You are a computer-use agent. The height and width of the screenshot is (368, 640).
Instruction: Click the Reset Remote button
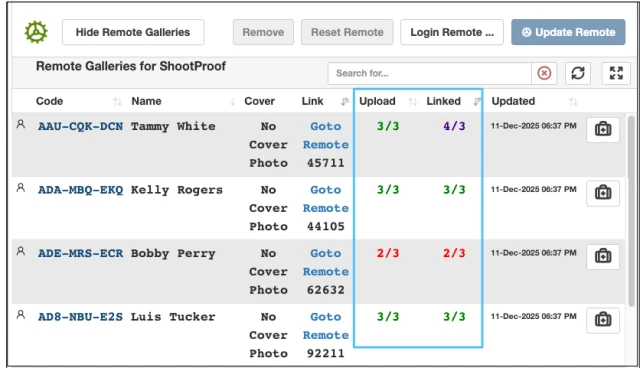click(x=347, y=32)
